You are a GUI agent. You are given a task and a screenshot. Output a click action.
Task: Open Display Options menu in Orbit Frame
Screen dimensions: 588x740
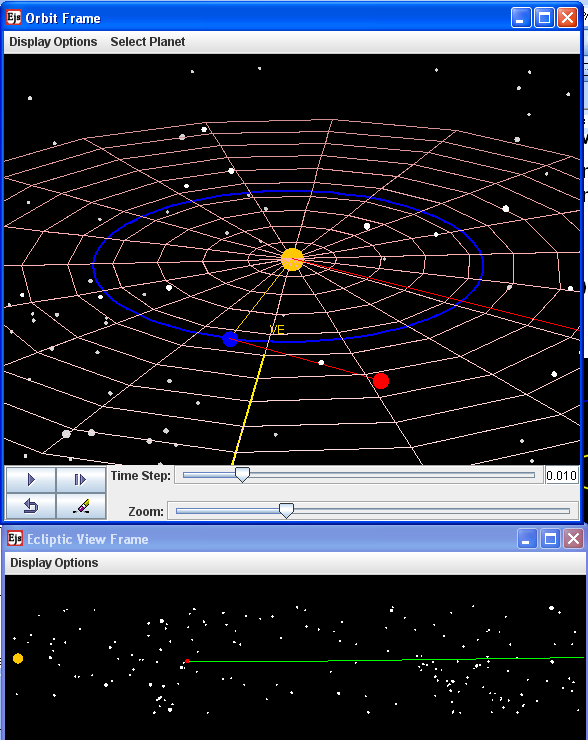click(x=53, y=42)
